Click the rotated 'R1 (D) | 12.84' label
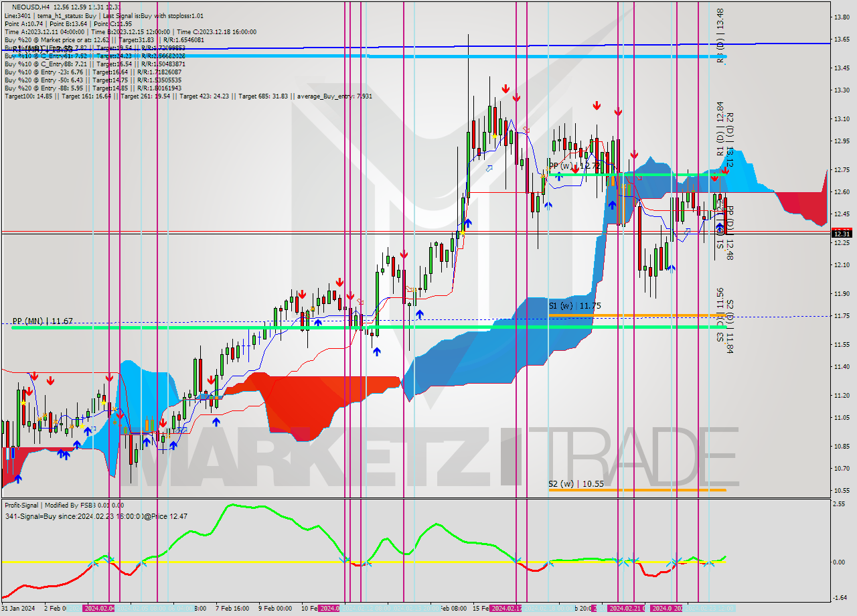Image resolution: width=857 pixels, height=616 pixels. click(x=720, y=129)
